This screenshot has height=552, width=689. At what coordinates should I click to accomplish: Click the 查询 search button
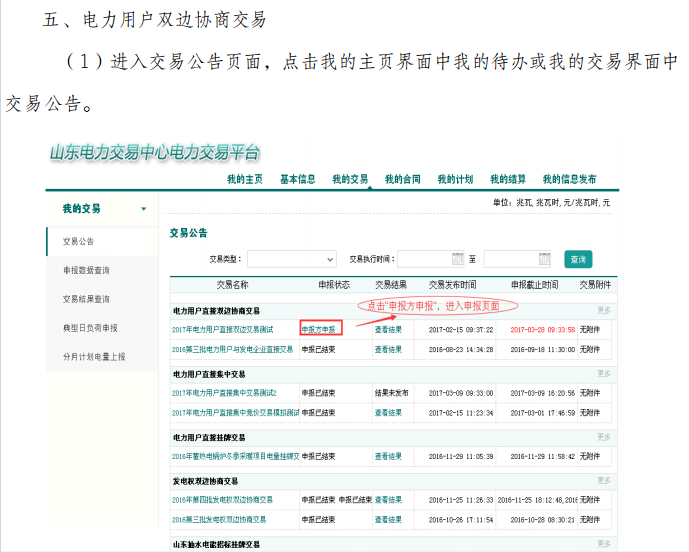tap(577, 259)
